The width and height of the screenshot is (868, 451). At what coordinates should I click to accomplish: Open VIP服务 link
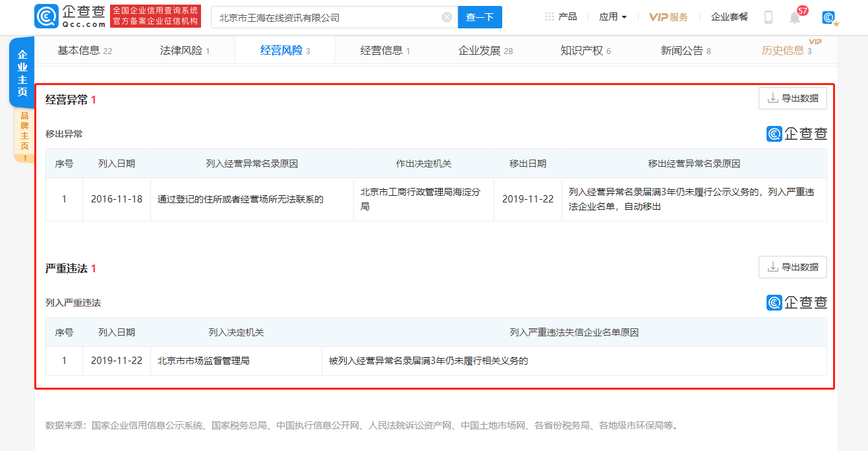(668, 16)
